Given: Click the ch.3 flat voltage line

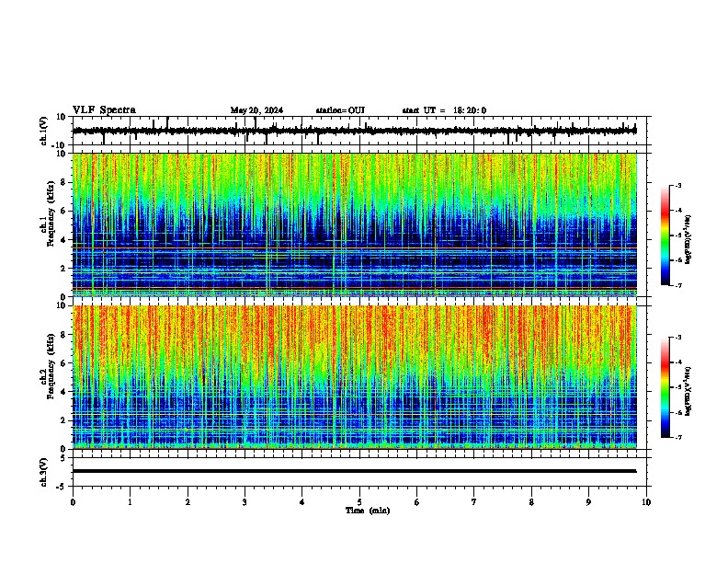Looking at the screenshot, I should click(x=354, y=471).
